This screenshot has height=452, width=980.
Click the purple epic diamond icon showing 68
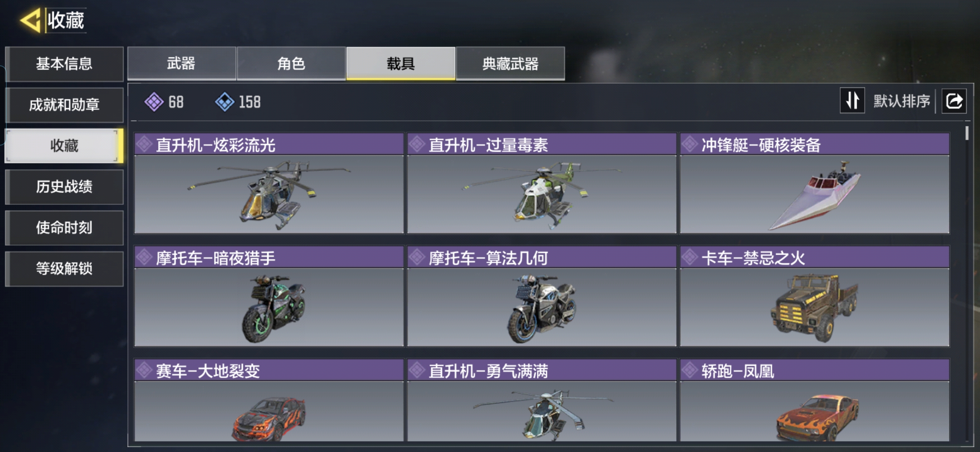154,102
